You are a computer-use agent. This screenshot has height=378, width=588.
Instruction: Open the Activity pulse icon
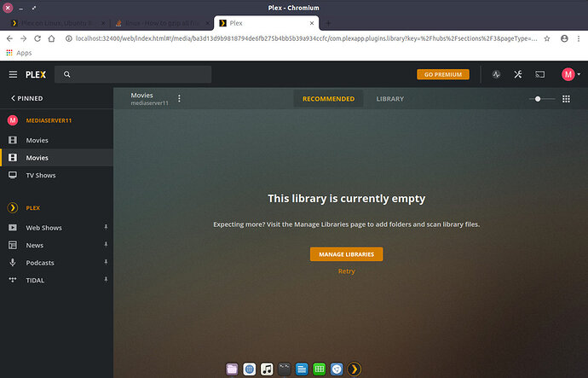click(x=496, y=74)
